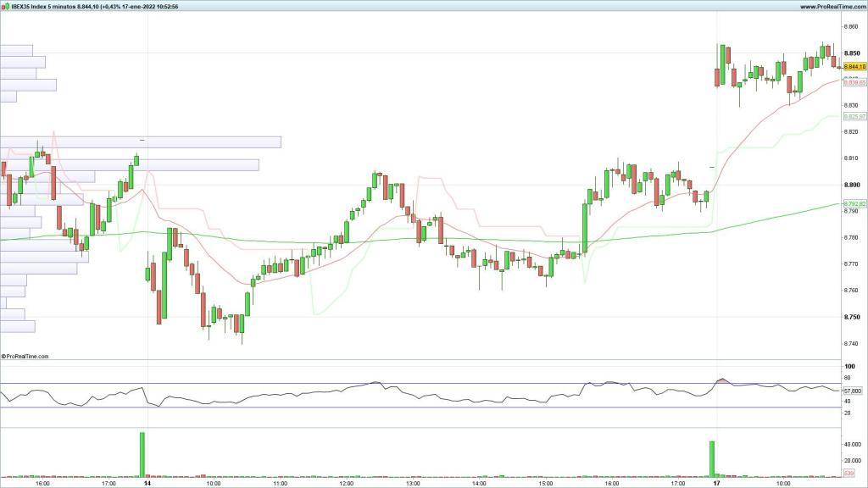Click the red candlestick icon in the title bar
The width and height of the screenshot is (868, 488).
coord(3,6)
